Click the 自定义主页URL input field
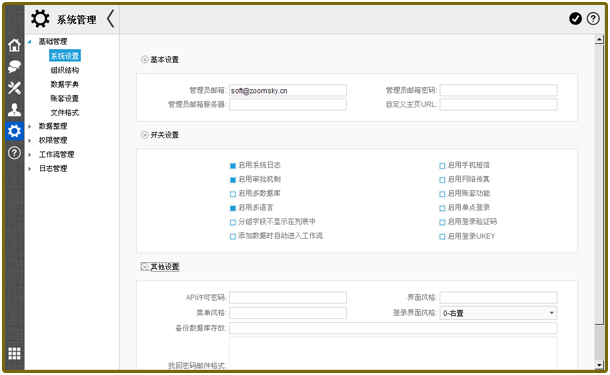This screenshot has width=610, height=375. 498,104
